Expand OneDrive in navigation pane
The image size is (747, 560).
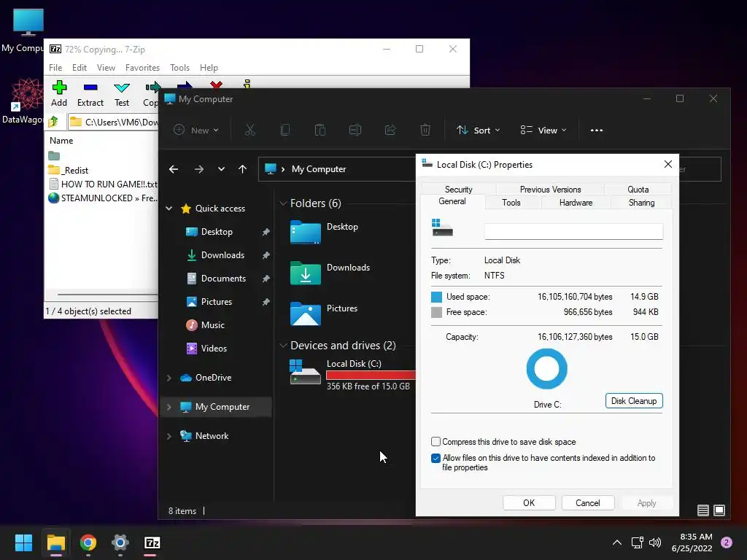pos(169,378)
